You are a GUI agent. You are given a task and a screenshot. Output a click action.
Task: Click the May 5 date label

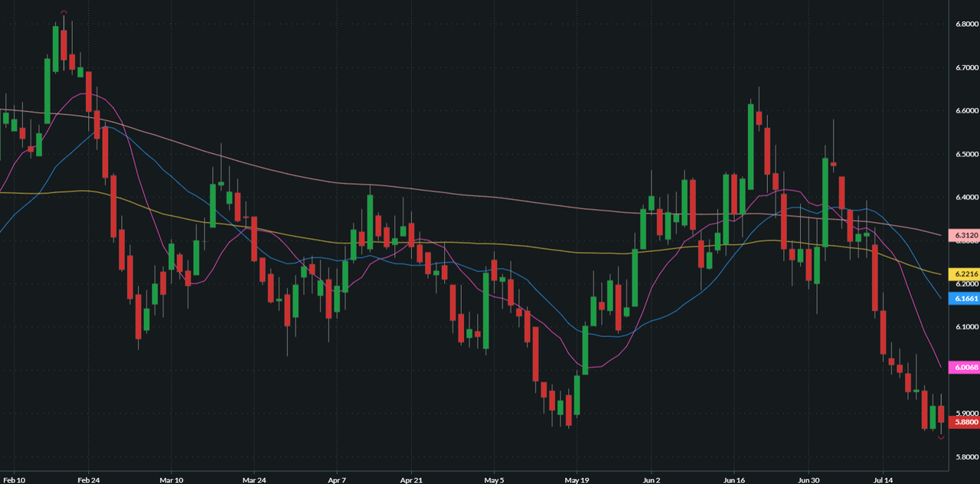point(494,480)
